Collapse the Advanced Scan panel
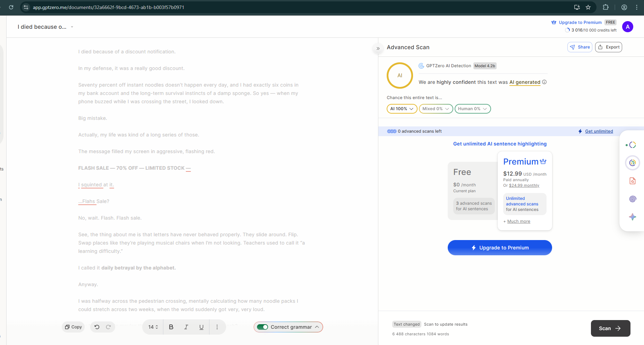This screenshot has height=345, width=644. 378,48
